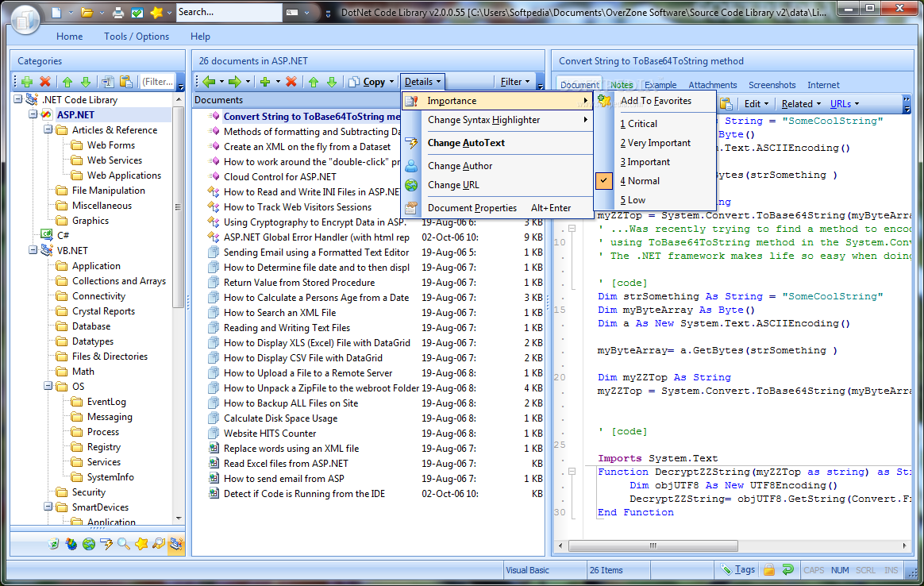The image size is (924, 586).
Task: Select 'Cloud Control for ASP.NET' document
Action: [280, 177]
